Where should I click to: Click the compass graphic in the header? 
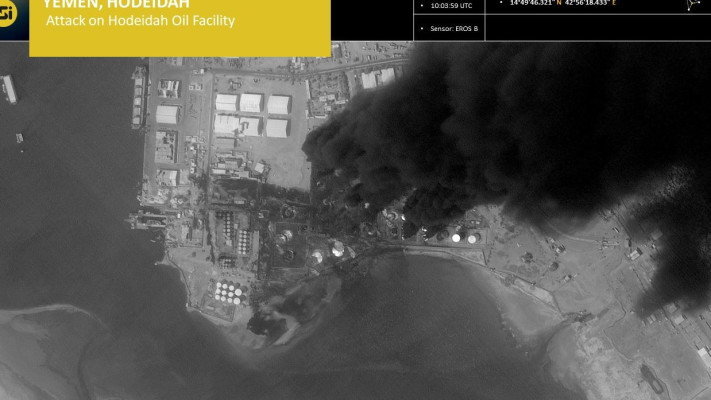tap(694, 5)
